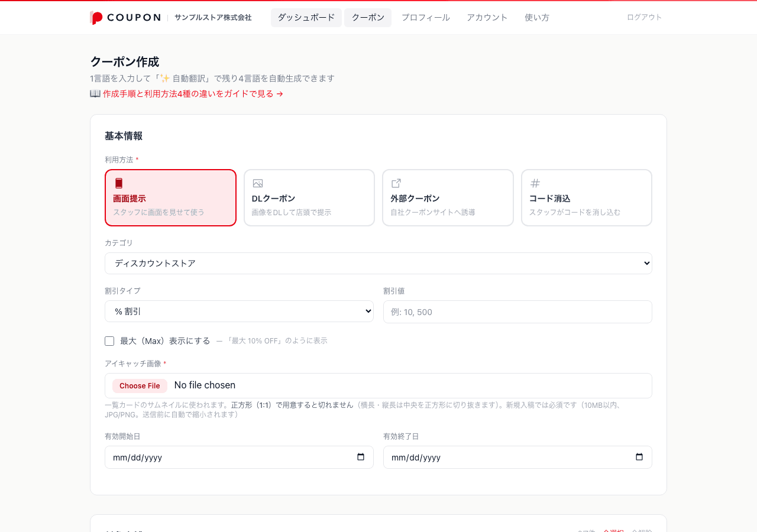Go to the プロフィール tab
The image size is (757, 532).
tap(426, 17)
